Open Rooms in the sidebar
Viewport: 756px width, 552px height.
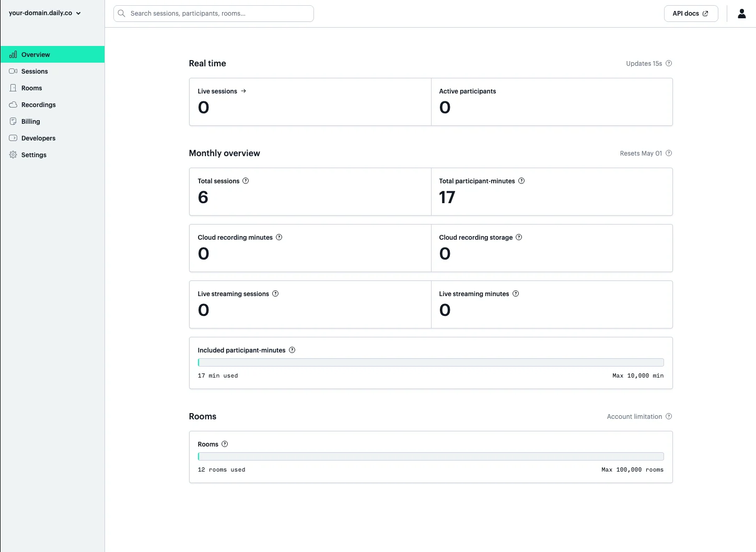pos(52,88)
